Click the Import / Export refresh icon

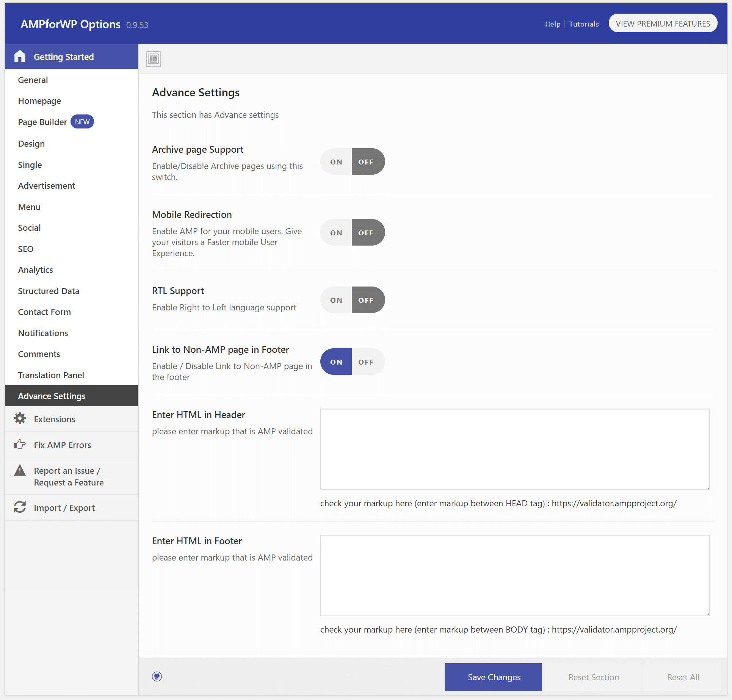tap(20, 507)
